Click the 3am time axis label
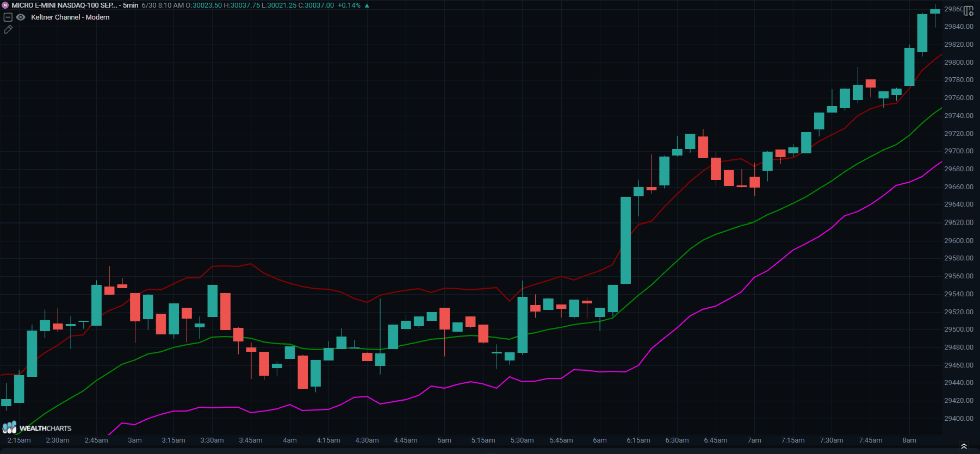 click(135, 440)
